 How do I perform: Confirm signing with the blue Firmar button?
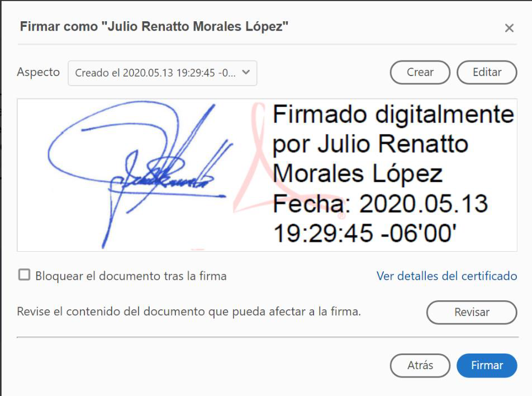tap(487, 365)
